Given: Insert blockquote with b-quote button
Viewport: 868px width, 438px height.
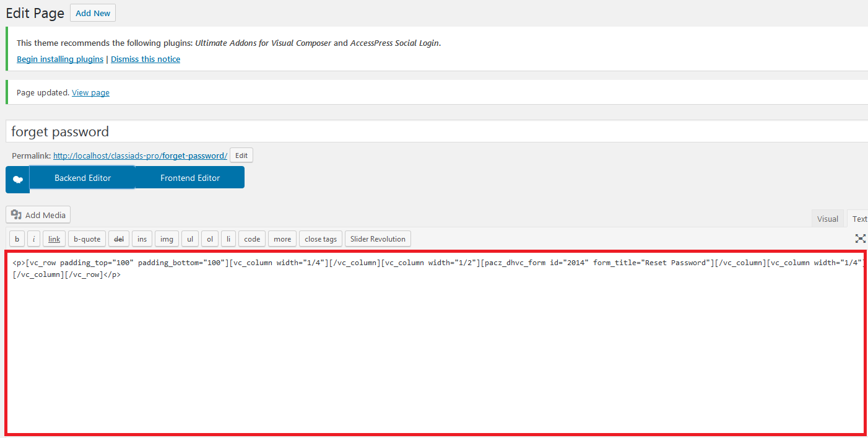Looking at the screenshot, I should pyautogui.click(x=87, y=239).
